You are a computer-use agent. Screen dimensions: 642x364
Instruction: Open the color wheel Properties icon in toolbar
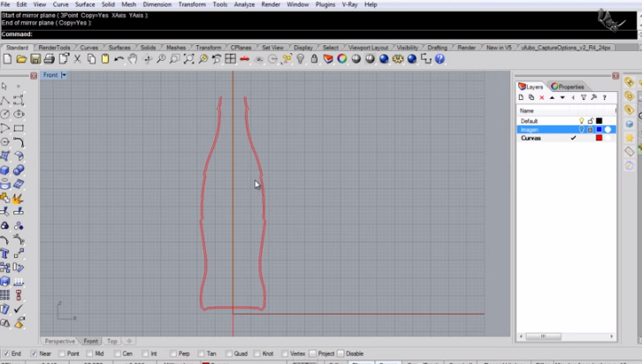(x=342, y=59)
